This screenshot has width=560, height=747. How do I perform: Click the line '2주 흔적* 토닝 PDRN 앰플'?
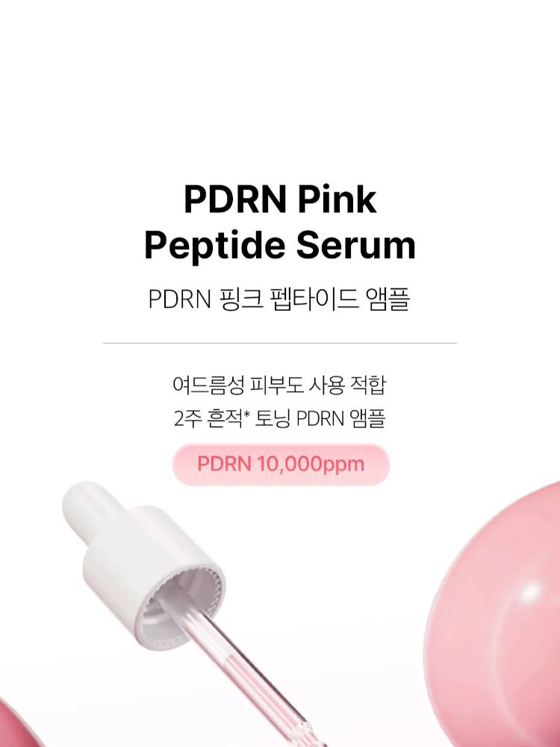point(279,419)
